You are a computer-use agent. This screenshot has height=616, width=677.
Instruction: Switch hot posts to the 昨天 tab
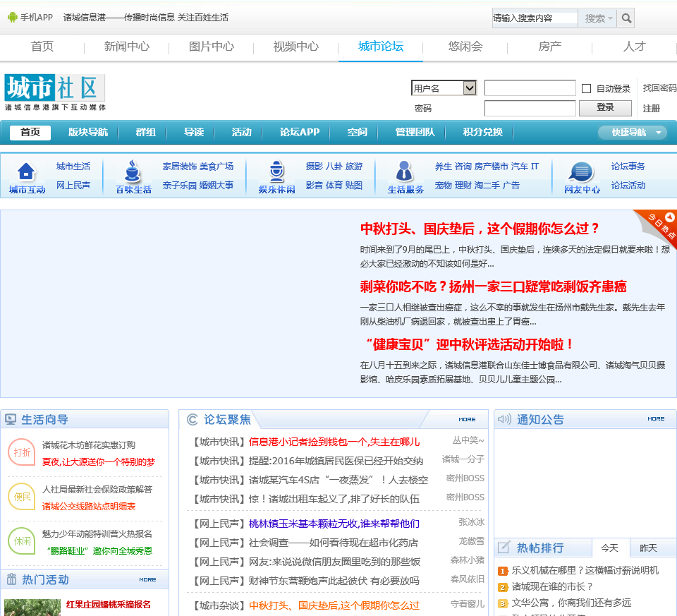(648, 548)
